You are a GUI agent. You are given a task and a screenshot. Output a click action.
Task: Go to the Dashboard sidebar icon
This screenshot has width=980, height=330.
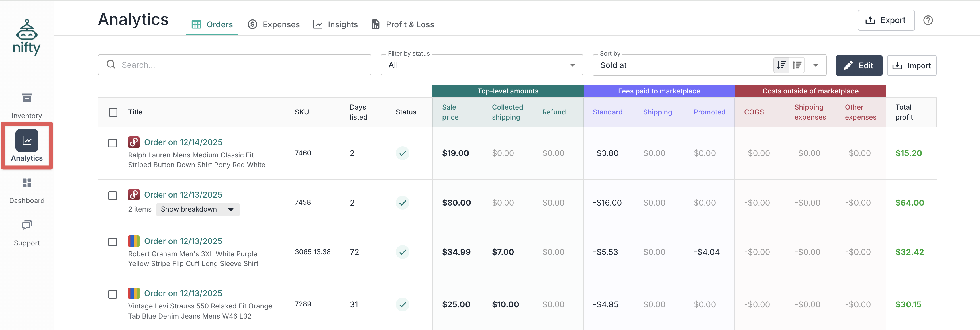point(27,183)
